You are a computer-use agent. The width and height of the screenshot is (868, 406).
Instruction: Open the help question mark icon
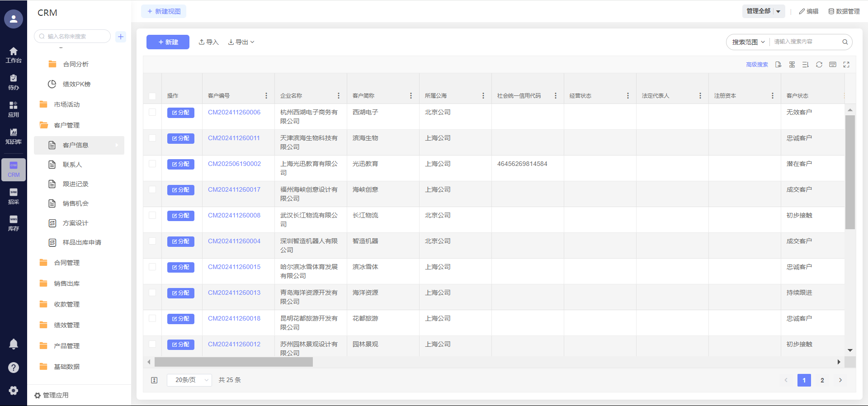14,368
